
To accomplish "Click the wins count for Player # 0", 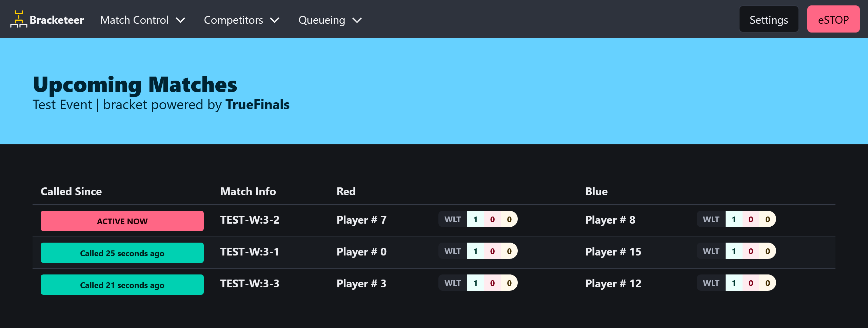I will pyautogui.click(x=475, y=251).
